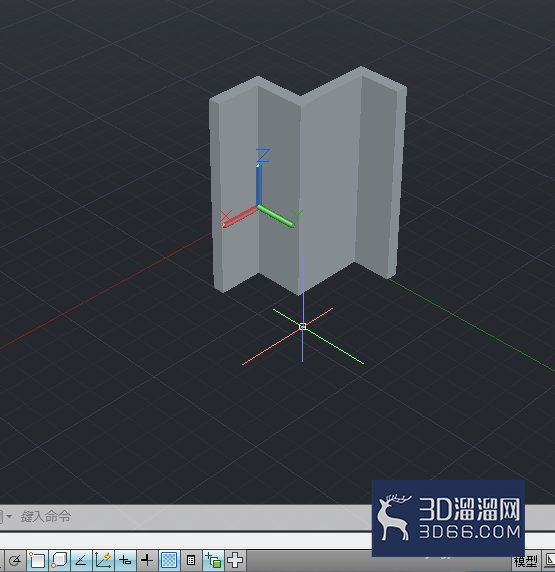Open command line recent commands dropdown arrow

9,517
